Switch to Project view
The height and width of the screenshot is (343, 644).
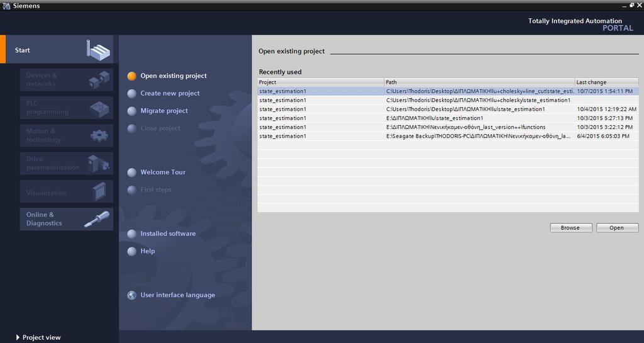(42, 337)
